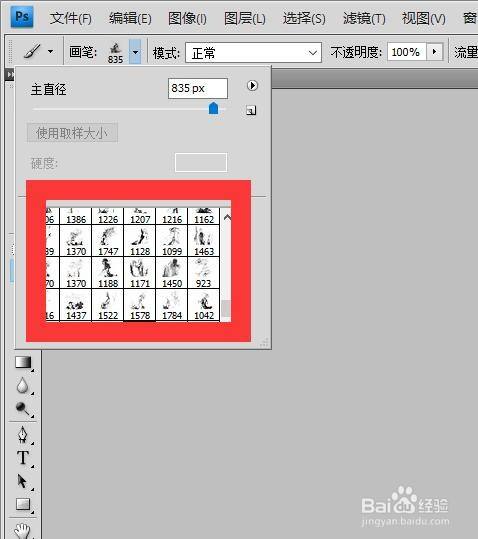Select the Hand tool
The image size is (478, 539).
23,530
